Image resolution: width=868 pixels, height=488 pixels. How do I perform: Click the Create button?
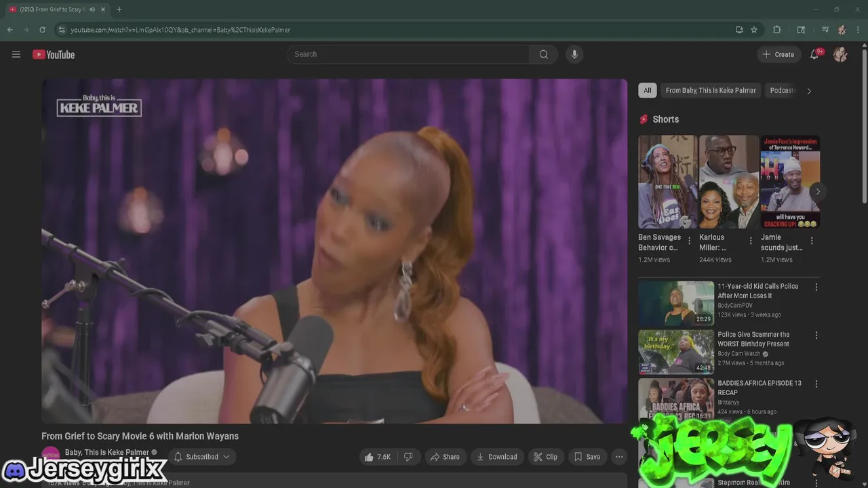point(778,54)
